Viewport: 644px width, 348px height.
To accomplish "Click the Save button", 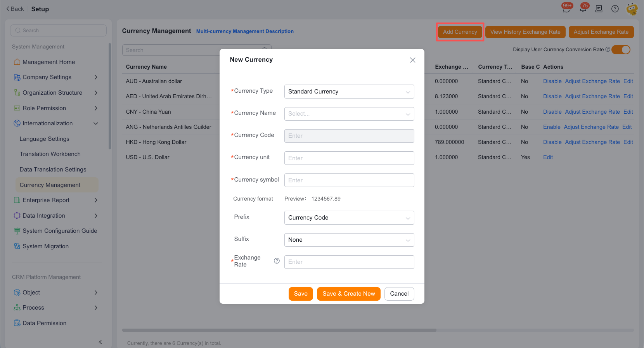I will (x=301, y=294).
